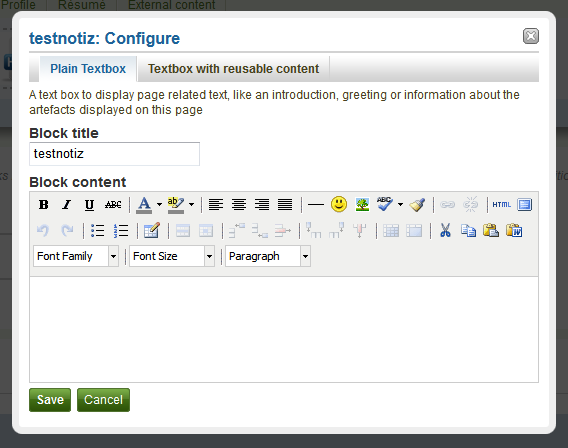The width and height of the screenshot is (568, 448).
Task: Save the text box configuration
Action: (x=50, y=400)
